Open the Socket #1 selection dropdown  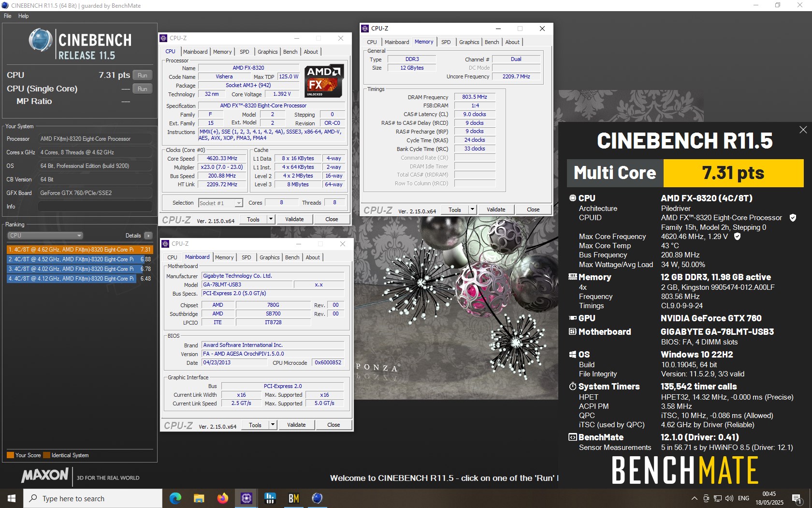coord(220,203)
